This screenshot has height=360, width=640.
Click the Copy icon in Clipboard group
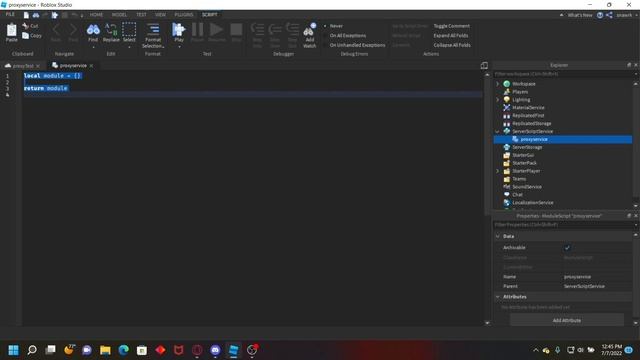click(25, 36)
